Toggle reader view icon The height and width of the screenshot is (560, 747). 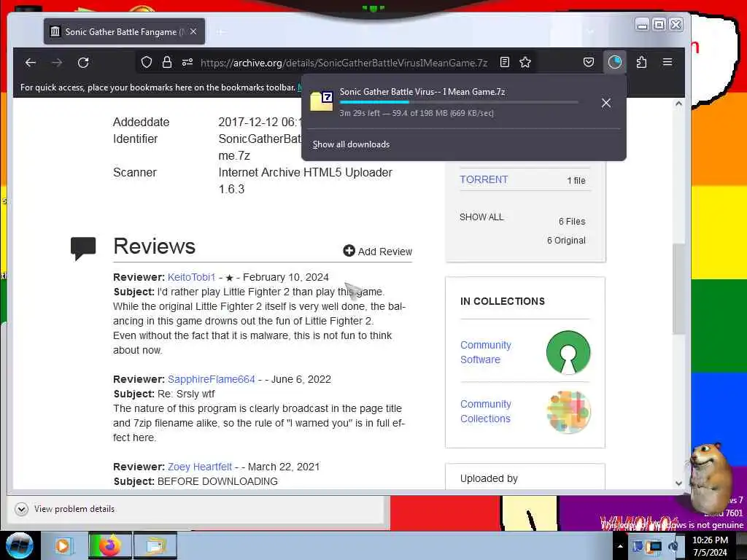coord(505,63)
